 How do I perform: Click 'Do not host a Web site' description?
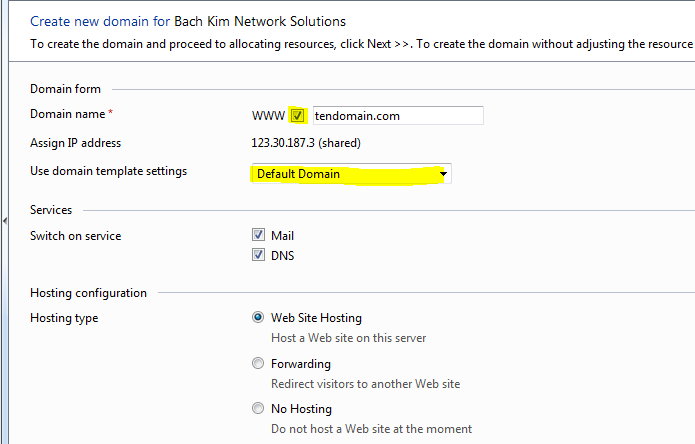pyautogui.click(x=371, y=429)
